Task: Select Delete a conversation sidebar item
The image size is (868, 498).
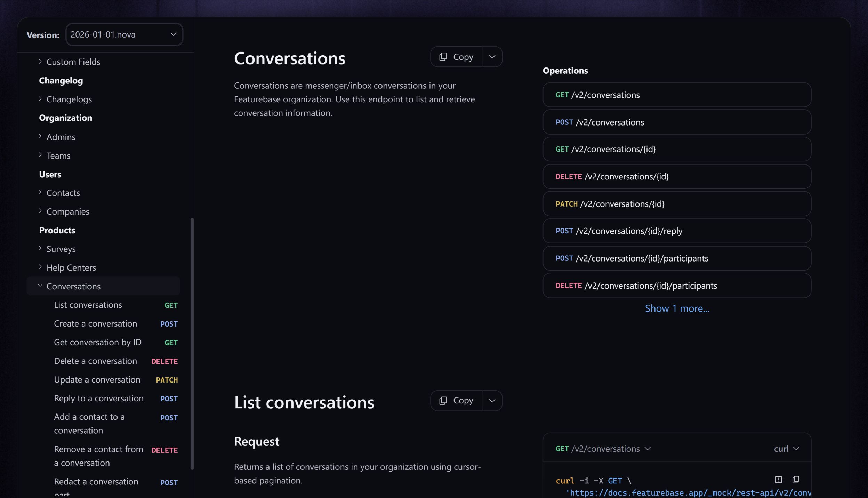Action: pos(95,361)
